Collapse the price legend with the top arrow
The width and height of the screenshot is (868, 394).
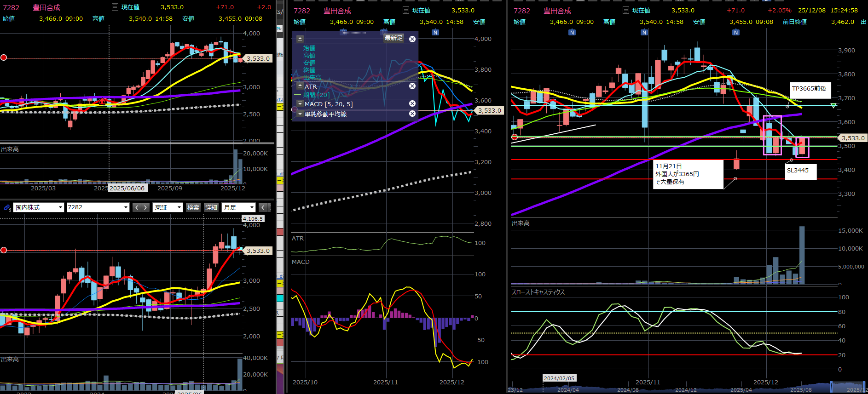tap(300, 39)
